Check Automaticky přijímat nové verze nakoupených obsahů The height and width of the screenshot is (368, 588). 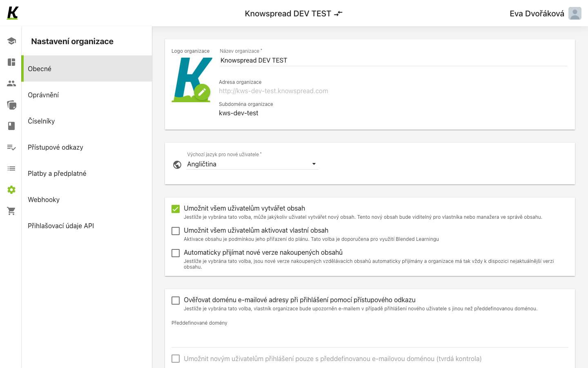coord(176,253)
